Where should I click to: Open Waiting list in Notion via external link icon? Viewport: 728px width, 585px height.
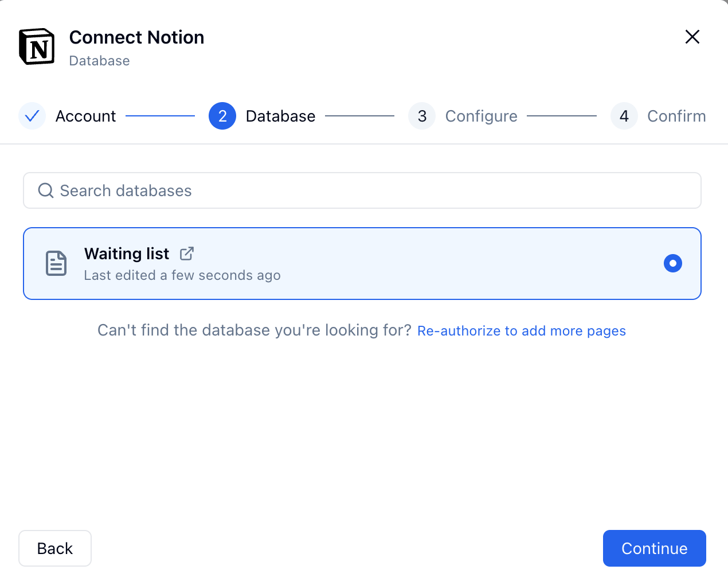pyautogui.click(x=187, y=253)
